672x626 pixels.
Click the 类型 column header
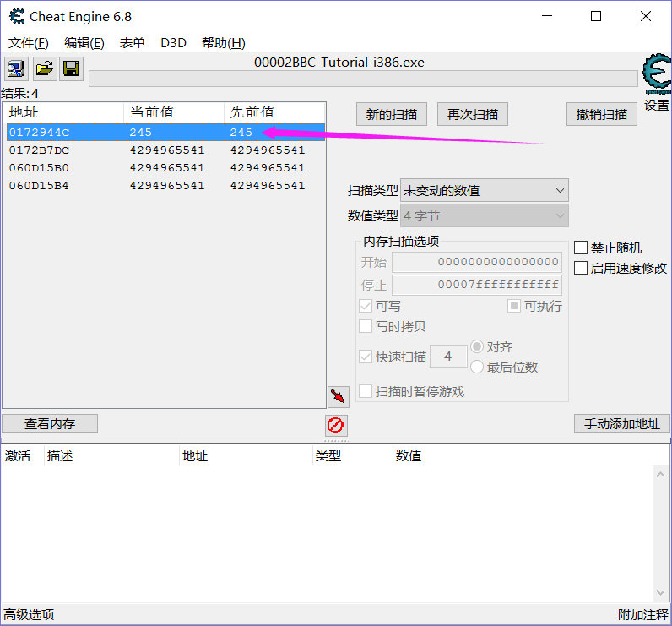coord(353,456)
